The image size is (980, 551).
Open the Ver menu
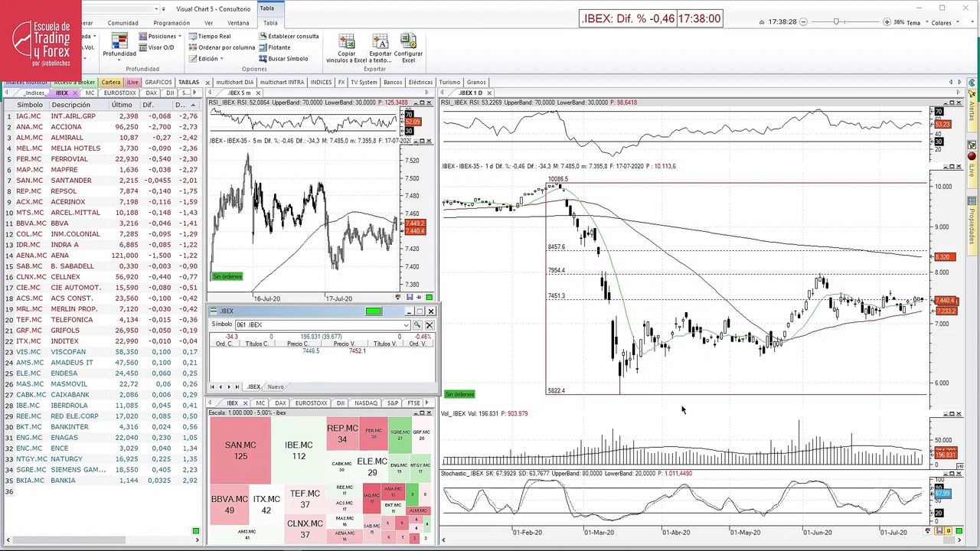[x=208, y=23]
